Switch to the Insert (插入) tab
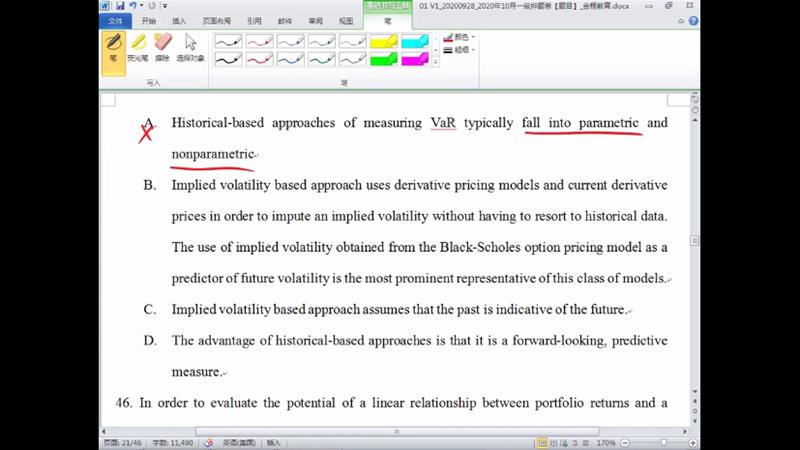800x450 pixels. [x=179, y=21]
